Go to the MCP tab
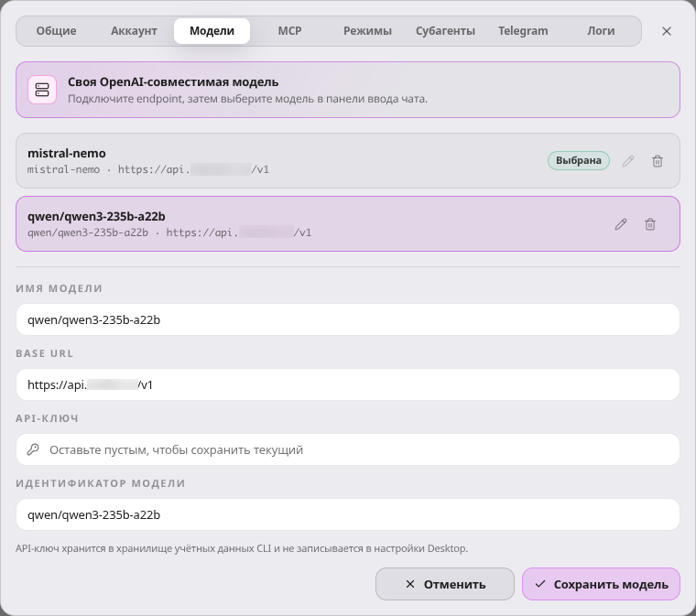The image size is (696, 616). (290, 31)
